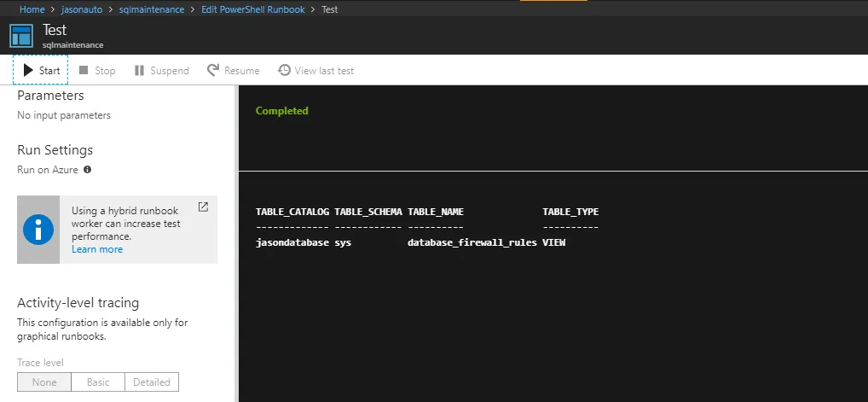This screenshot has width=868, height=402.
Task: Open jasonauto breadcrumb link
Action: tap(81, 9)
